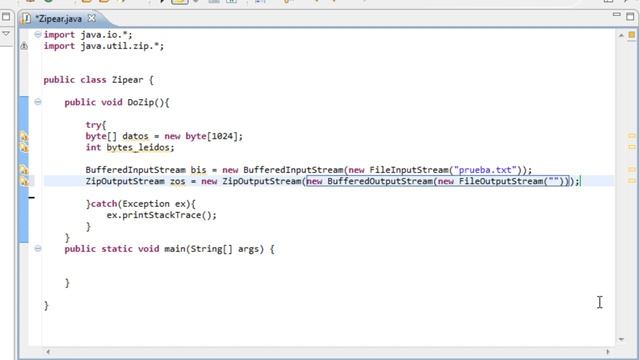Image resolution: width=640 pixels, height=360 pixels.
Task: Click 'FileInputStream' in the bis line
Action: [x=409, y=170]
